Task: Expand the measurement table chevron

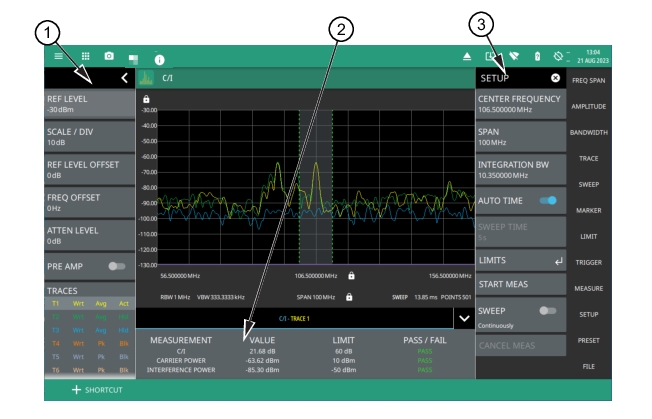Action: [462, 317]
